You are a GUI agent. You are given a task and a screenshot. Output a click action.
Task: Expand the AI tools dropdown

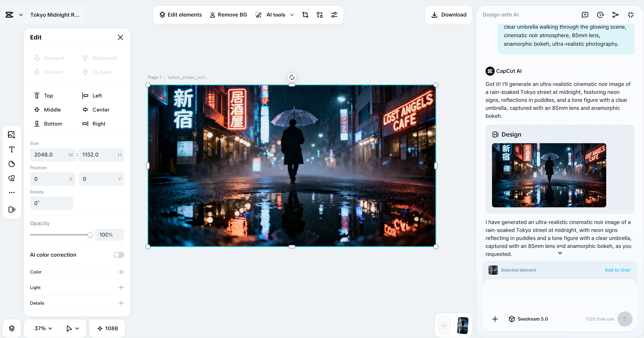[x=292, y=15]
